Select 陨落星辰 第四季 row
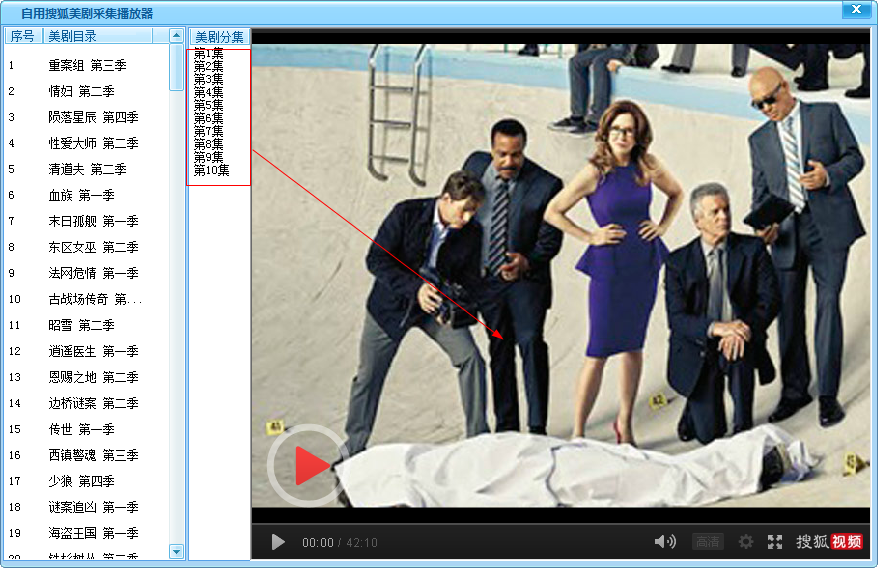 [87, 118]
